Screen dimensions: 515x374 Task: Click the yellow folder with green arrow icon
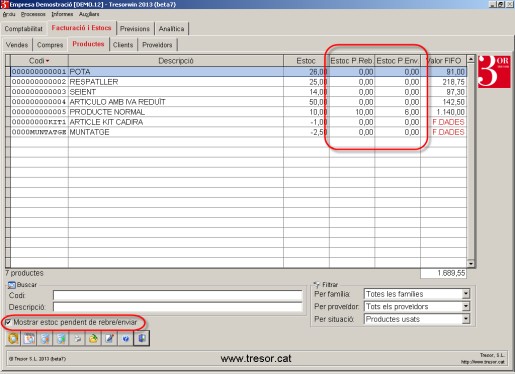(x=93, y=339)
